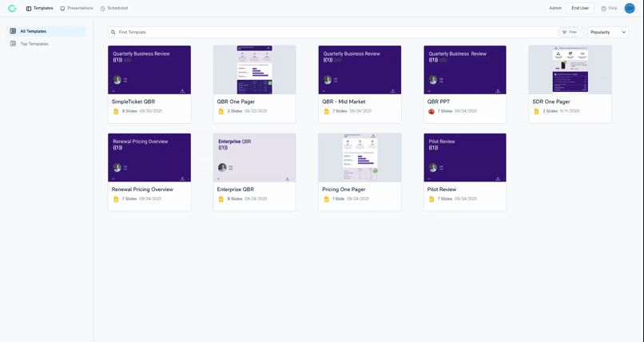Viewport: 644px width, 342px height.
Task: Click the Help question mark icon
Action: (x=604, y=8)
